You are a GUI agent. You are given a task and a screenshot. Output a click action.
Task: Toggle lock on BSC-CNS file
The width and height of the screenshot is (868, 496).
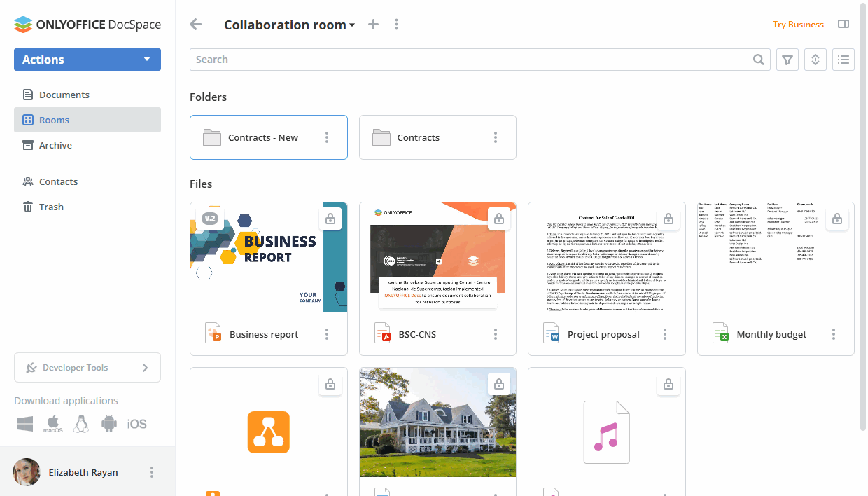499,219
